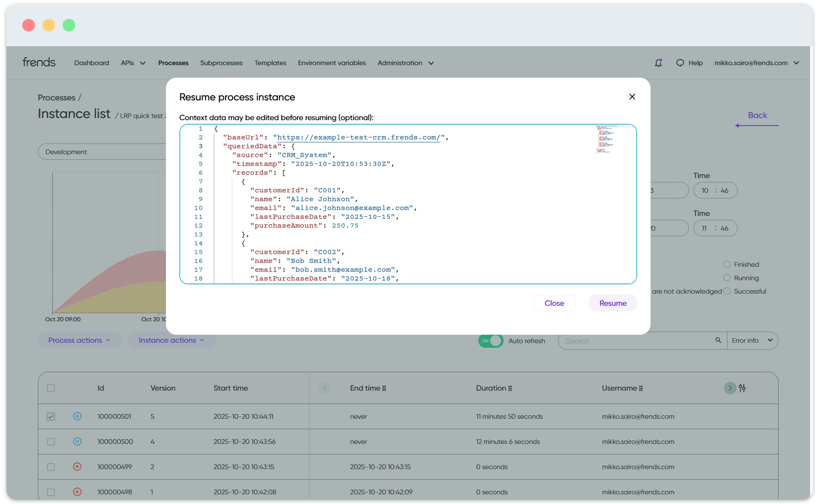Open the Subprocesses menu item
Screen dimensions: 819x504
point(221,63)
